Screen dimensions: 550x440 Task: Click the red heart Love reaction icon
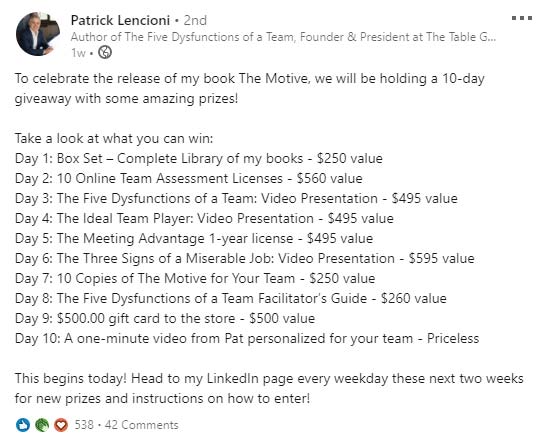tap(61, 425)
